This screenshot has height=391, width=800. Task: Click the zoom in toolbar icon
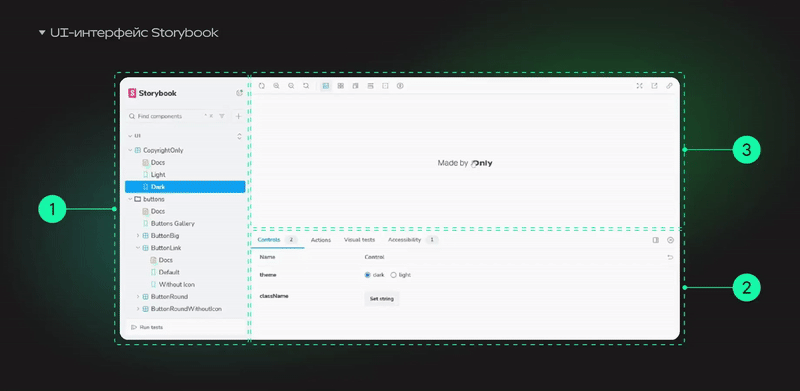[x=276, y=86]
